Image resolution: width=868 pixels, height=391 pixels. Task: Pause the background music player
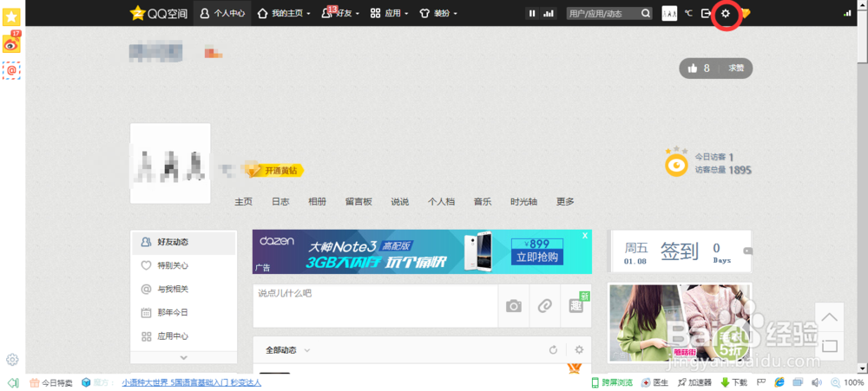[x=533, y=13]
